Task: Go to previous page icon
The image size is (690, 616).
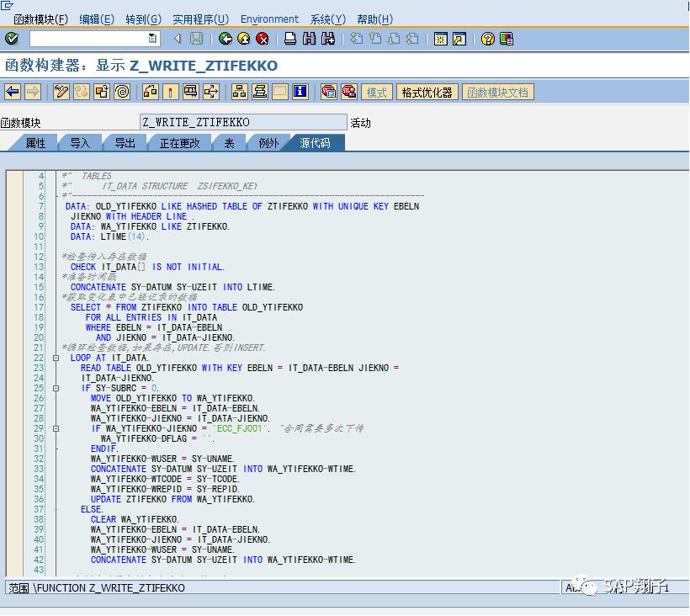Action: click(x=375, y=39)
